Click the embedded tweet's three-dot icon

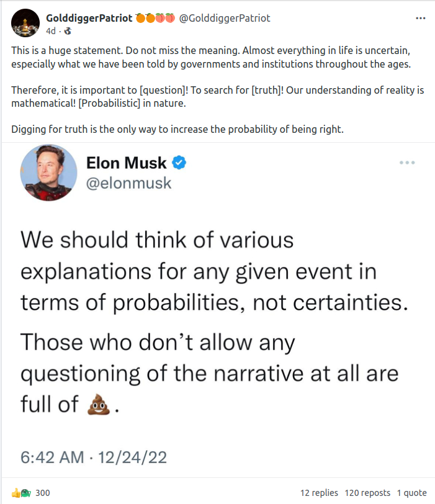(x=407, y=163)
